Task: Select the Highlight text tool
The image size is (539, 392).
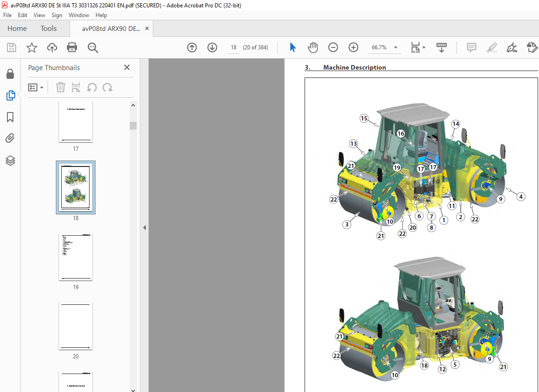Action: 492,48
